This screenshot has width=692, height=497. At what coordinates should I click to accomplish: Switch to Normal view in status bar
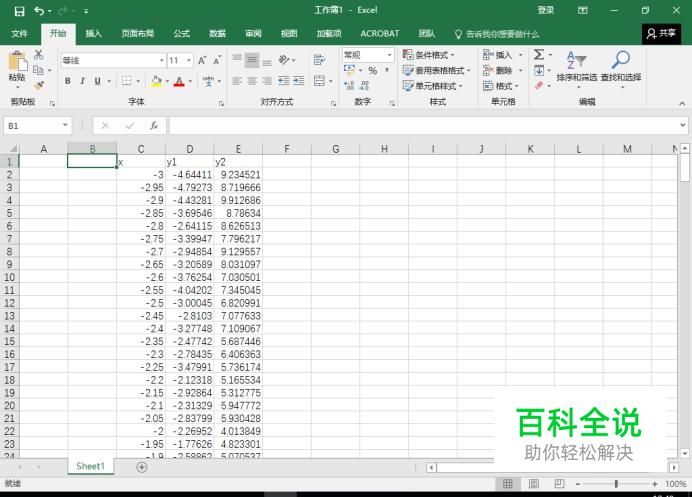[508, 484]
